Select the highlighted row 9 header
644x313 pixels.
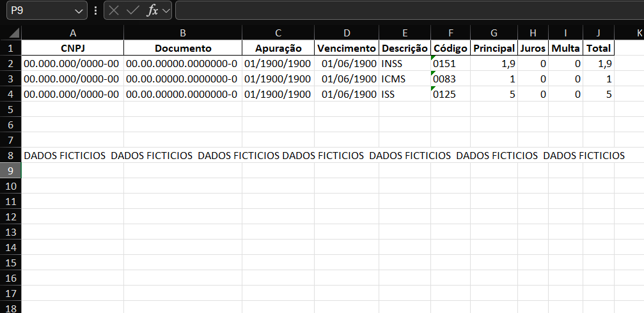pos(10,171)
